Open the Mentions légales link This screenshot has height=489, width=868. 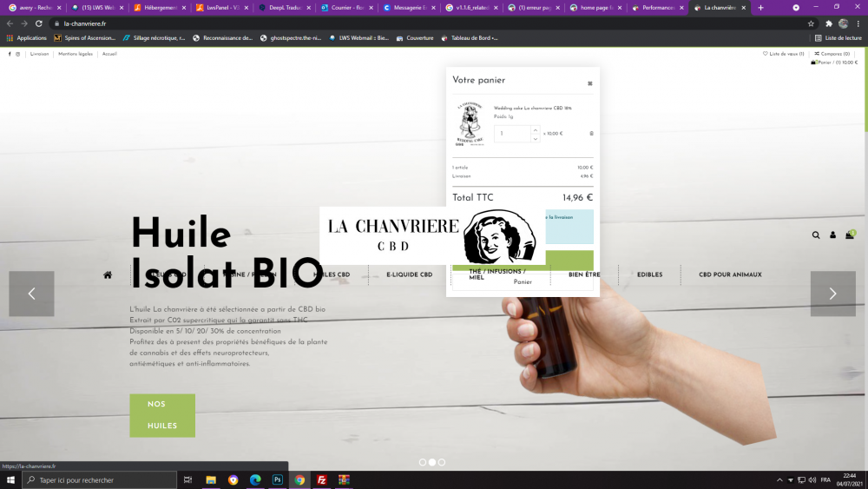[x=76, y=54]
